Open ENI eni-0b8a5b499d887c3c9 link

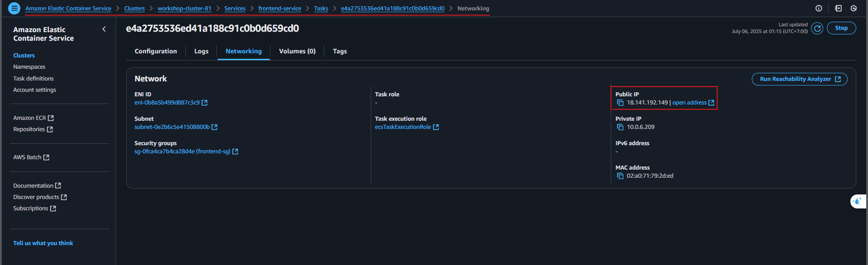tap(167, 103)
